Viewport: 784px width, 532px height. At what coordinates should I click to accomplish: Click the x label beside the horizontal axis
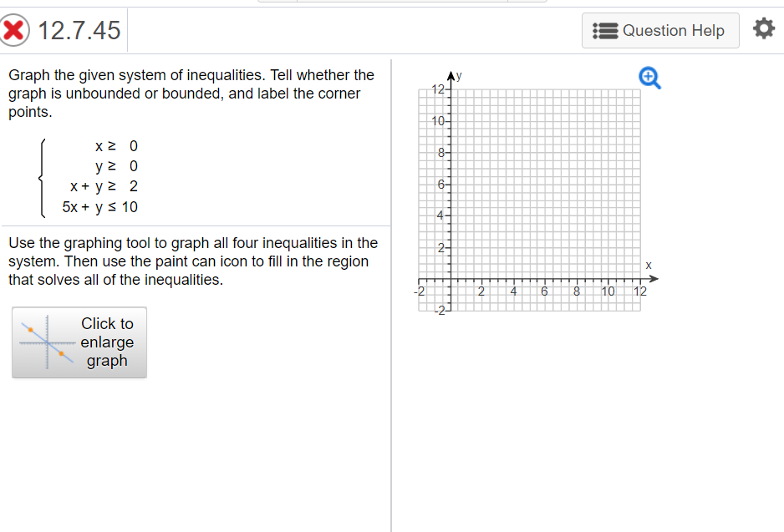coord(649,265)
